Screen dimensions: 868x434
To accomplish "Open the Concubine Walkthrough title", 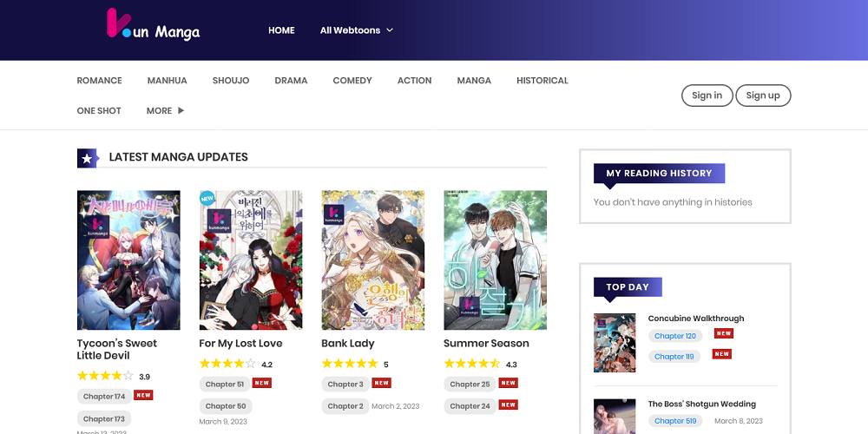I will point(696,319).
